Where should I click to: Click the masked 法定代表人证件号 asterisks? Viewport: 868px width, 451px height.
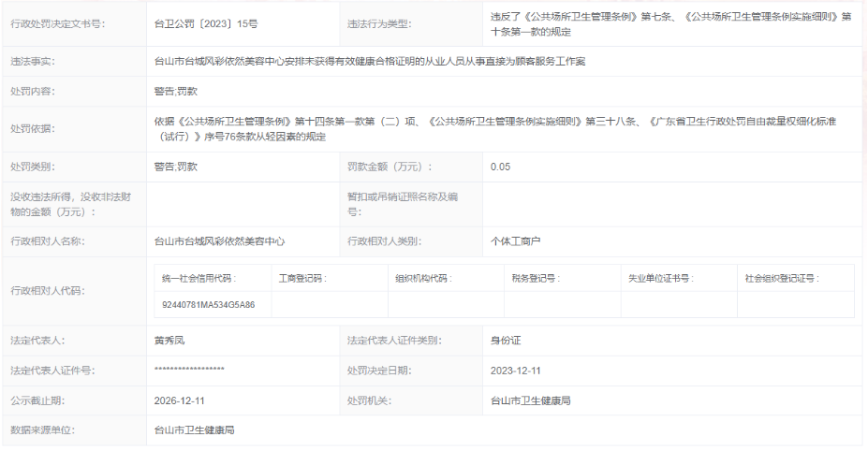point(189,371)
